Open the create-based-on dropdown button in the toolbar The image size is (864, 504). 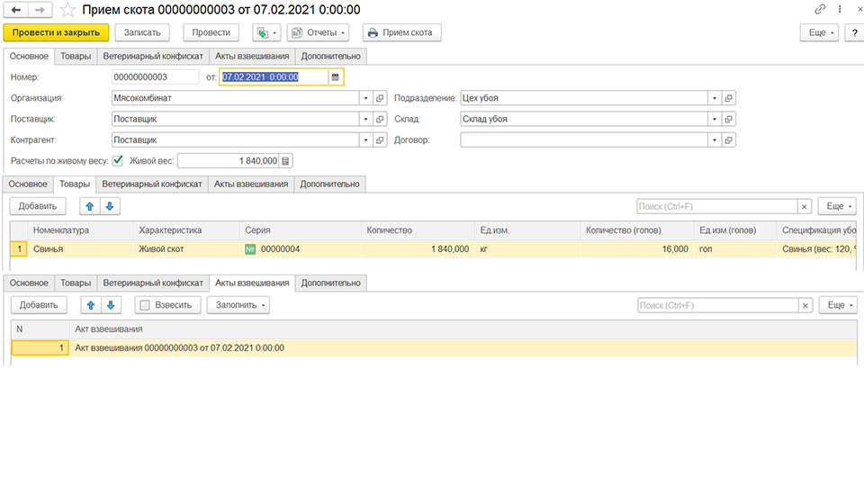[266, 32]
